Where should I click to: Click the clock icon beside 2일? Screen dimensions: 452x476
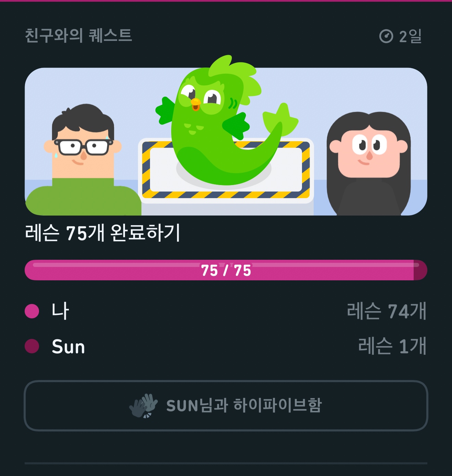386,36
